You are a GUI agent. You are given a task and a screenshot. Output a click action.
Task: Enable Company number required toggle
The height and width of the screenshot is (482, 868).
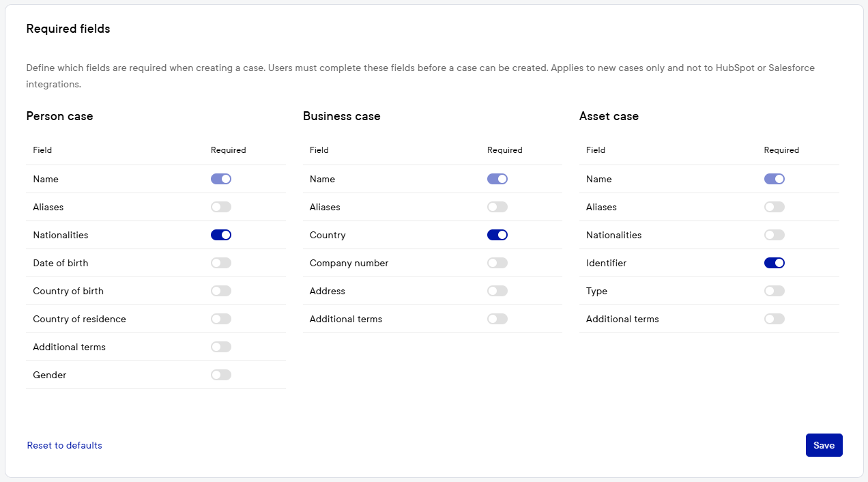point(497,263)
